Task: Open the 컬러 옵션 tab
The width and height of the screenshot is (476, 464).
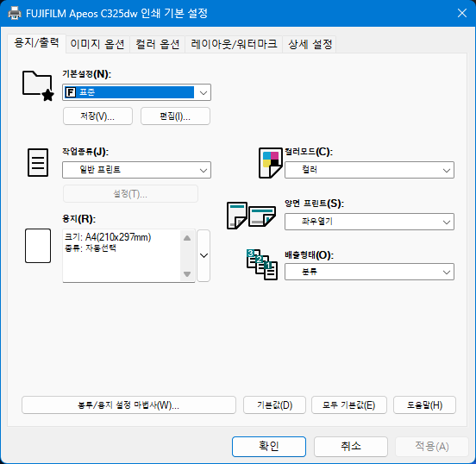Action: (x=157, y=44)
